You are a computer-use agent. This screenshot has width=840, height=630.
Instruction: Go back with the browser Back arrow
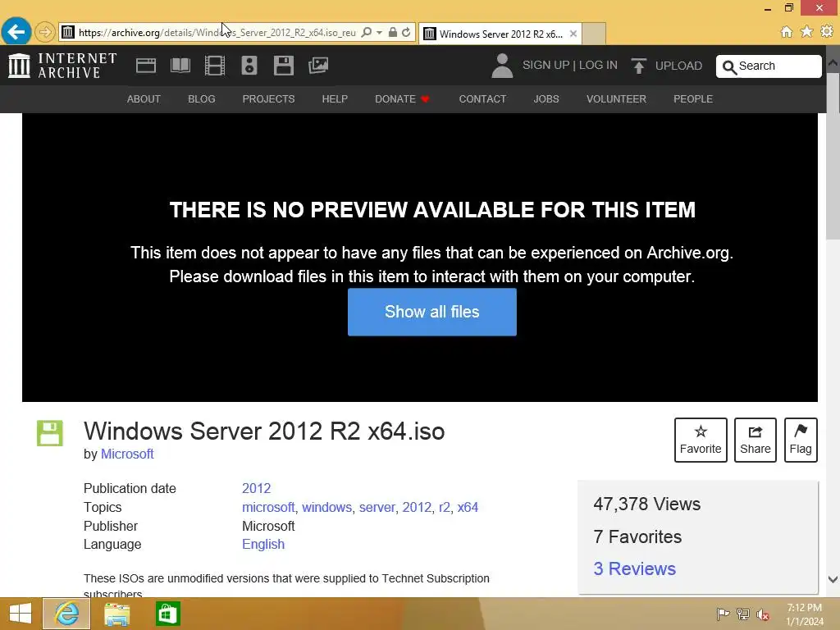16,32
